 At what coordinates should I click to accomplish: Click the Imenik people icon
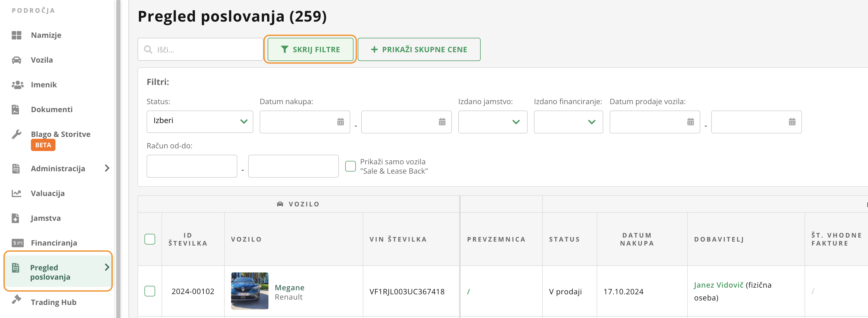coord(18,85)
